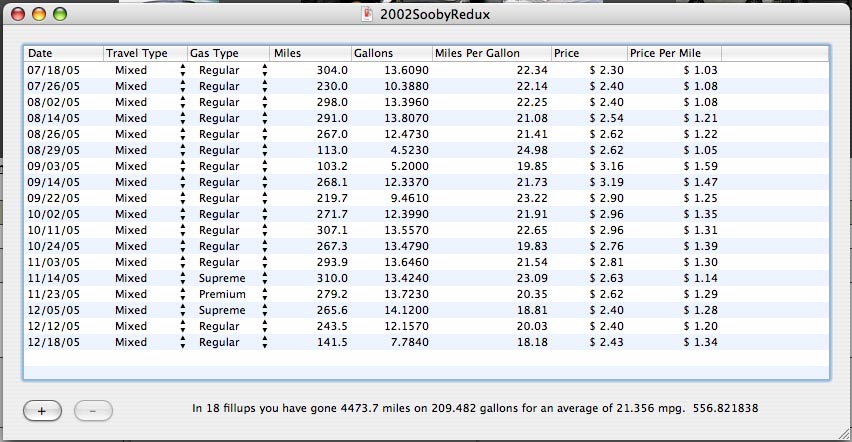Close the window with red button

(x=18, y=14)
